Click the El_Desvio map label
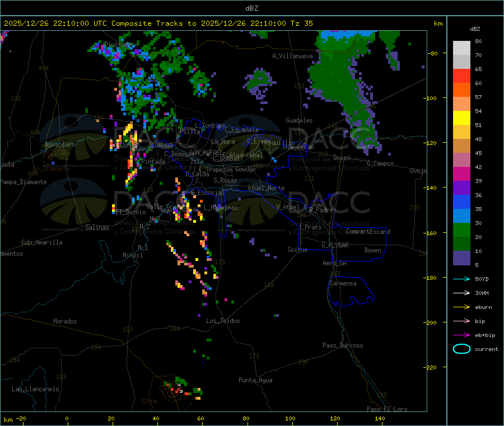The width and height of the screenshot is (504, 426). pyautogui.click(x=131, y=212)
